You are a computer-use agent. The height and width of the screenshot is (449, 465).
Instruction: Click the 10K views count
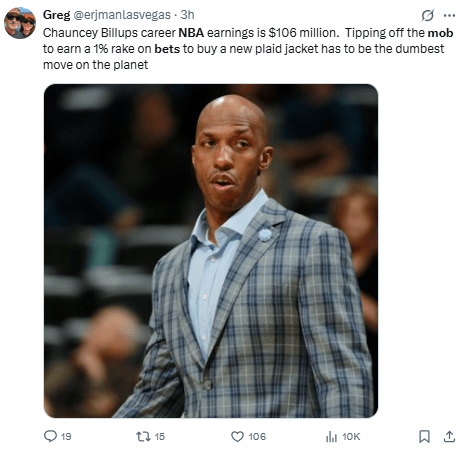351,437
